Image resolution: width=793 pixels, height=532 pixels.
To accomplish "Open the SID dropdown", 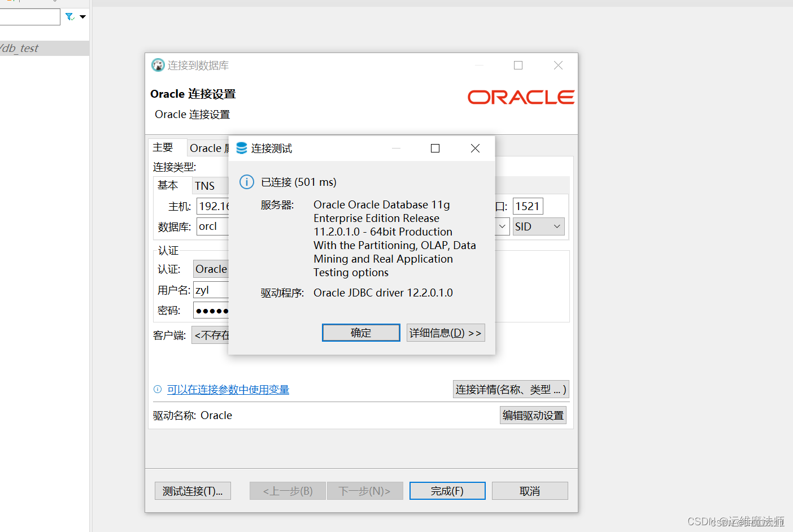I will click(x=538, y=226).
